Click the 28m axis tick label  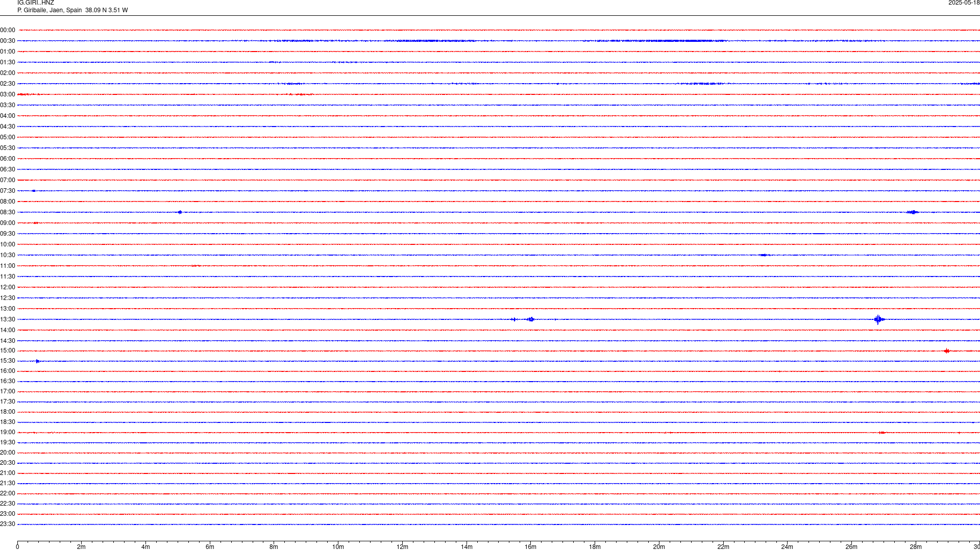(x=916, y=547)
